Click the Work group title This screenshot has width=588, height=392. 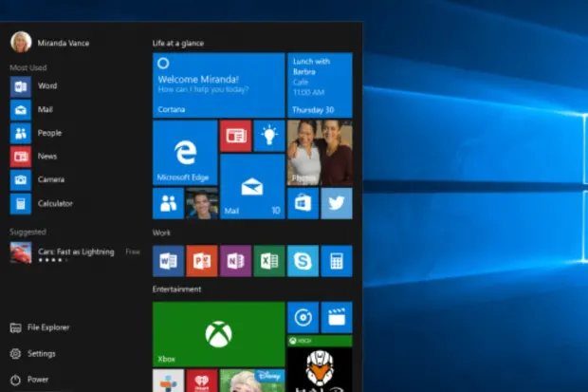pos(161,233)
